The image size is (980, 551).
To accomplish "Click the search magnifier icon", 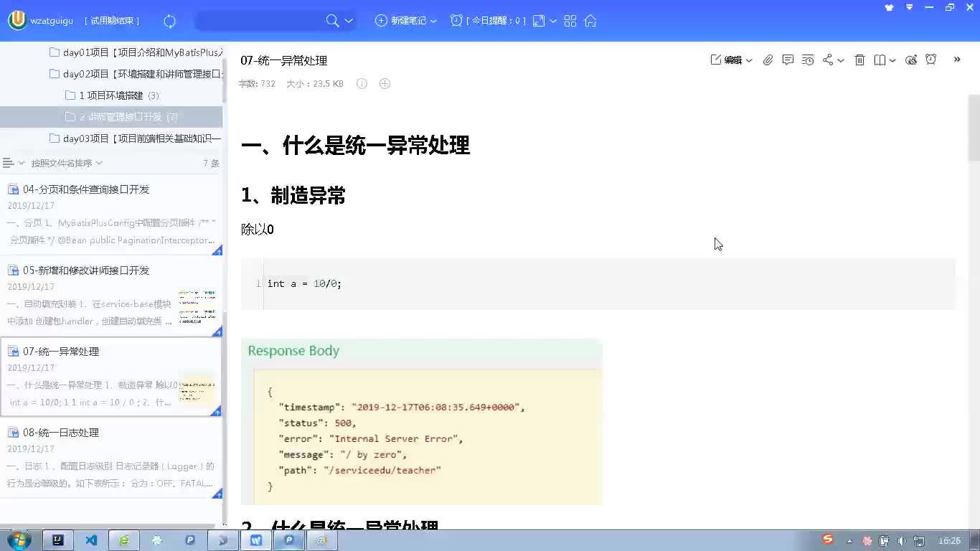I will (332, 21).
